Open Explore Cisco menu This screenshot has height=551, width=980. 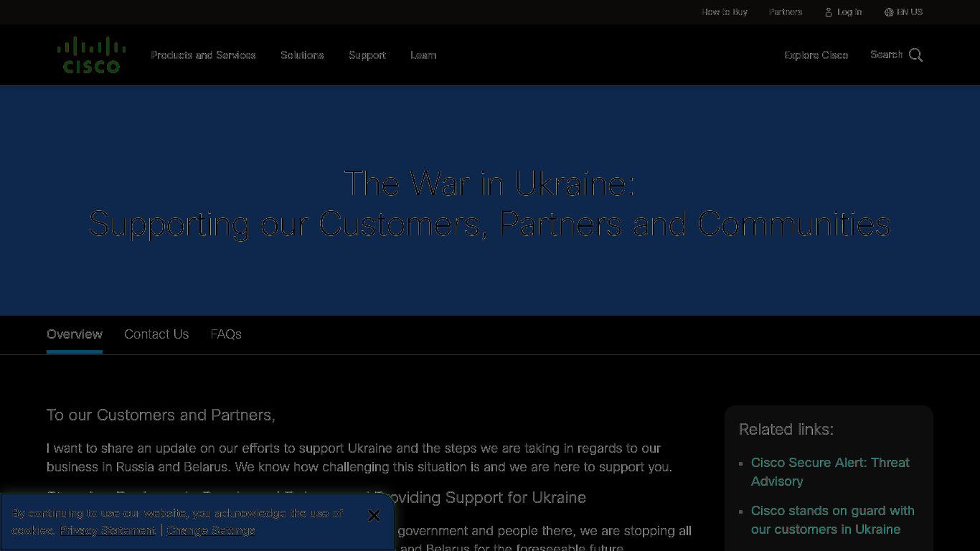816,55
